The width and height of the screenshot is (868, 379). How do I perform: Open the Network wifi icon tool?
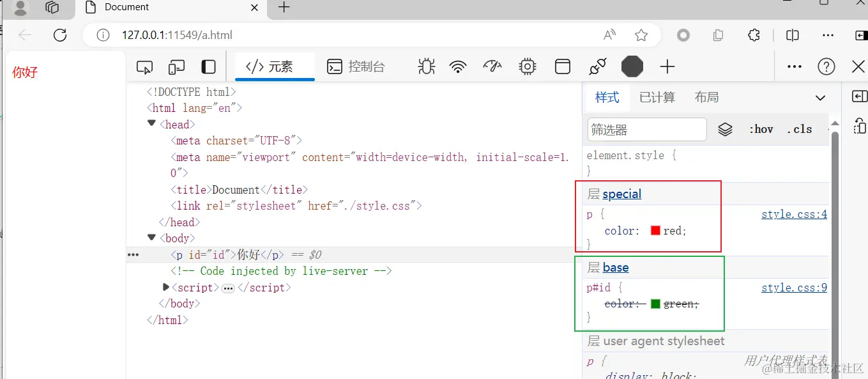[458, 66]
